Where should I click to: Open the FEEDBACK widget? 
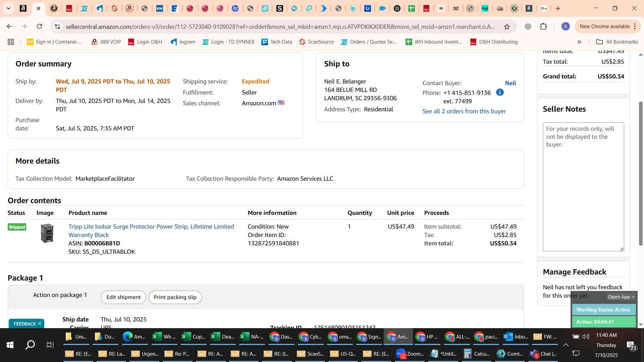coord(24,324)
